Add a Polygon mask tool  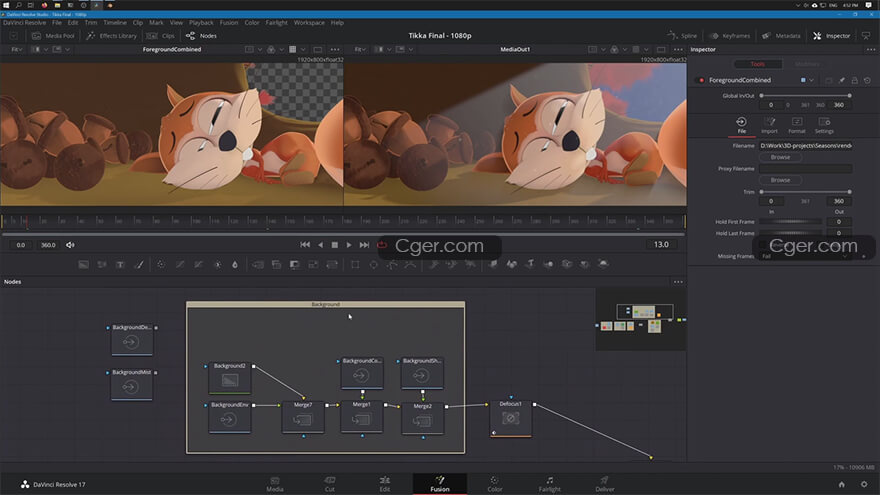[392, 264]
